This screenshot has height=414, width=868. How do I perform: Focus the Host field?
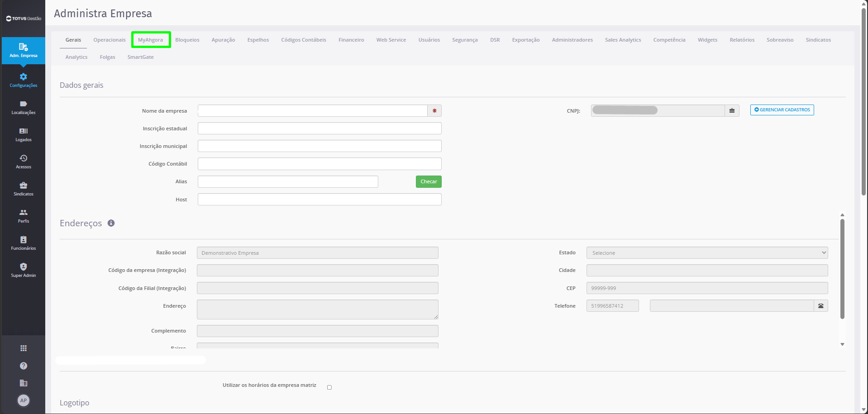(x=320, y=200)
